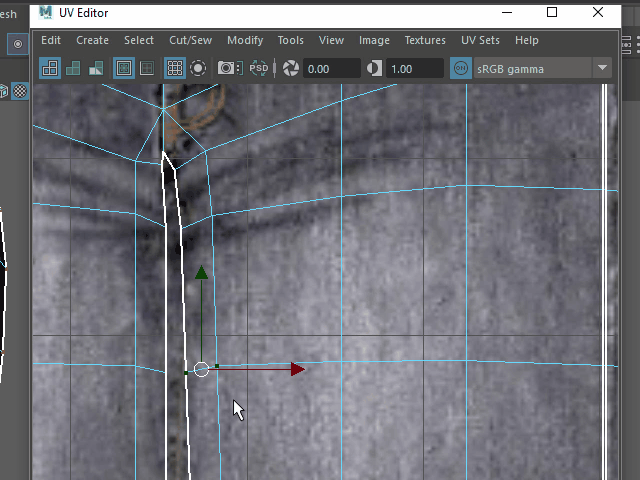Toggle the shaded UV display icon

[x=73, y=68]
